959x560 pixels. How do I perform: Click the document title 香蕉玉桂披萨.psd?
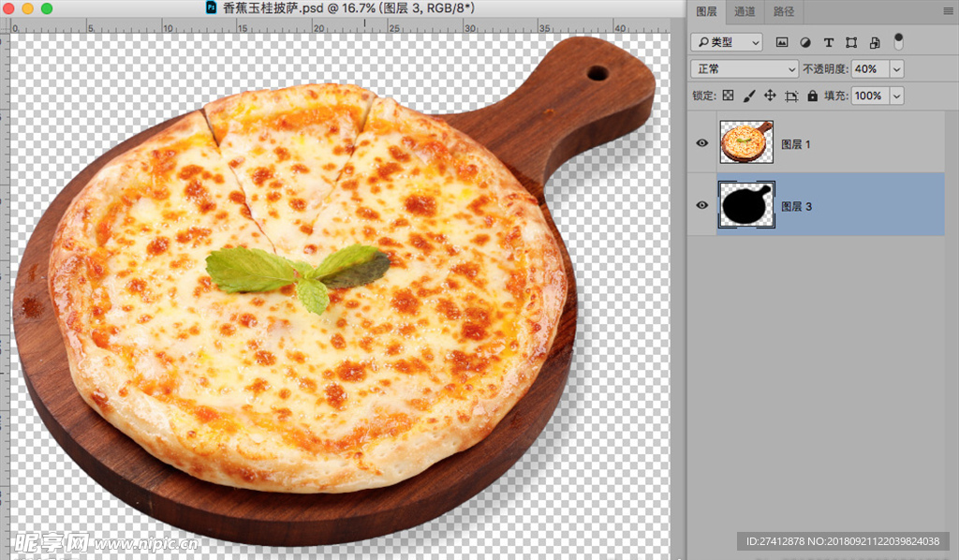(x=273, y=7)
